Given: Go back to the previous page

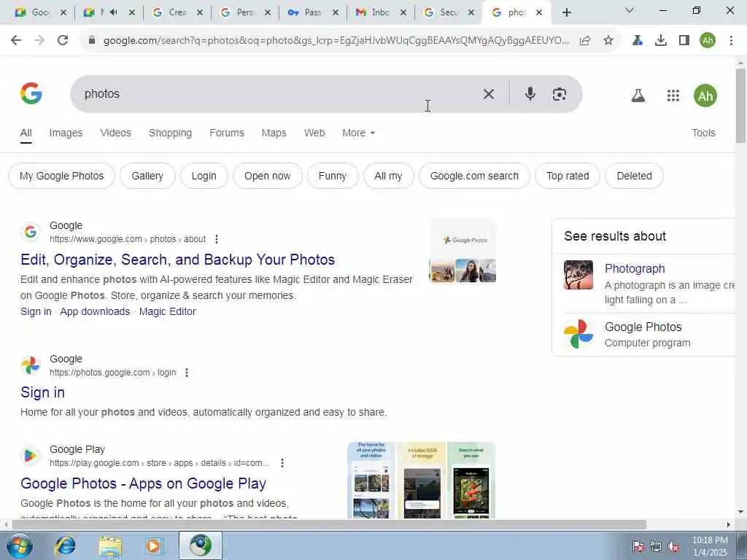Looking at the screenshot, I should tap(16, 41).
